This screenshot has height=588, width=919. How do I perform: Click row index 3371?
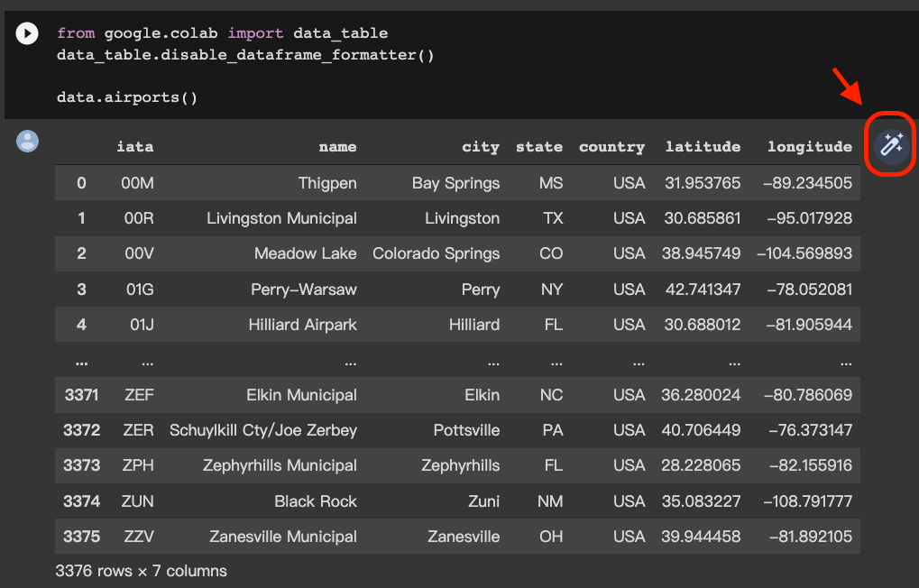point(81,395)
